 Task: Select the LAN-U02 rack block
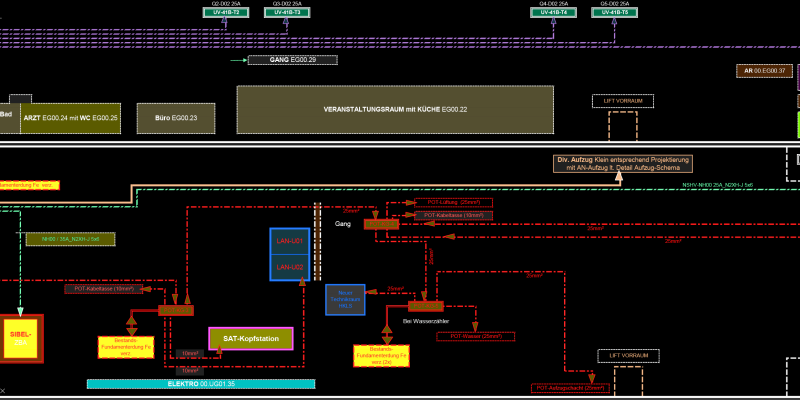coord(290,267)
